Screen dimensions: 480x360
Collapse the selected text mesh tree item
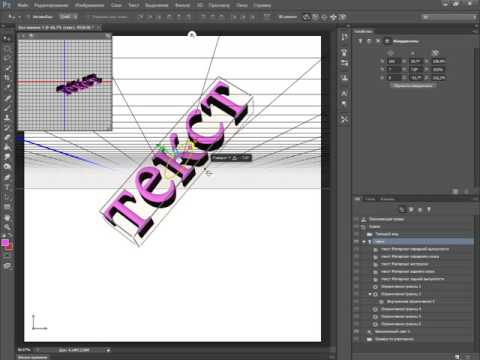point(364,241)
